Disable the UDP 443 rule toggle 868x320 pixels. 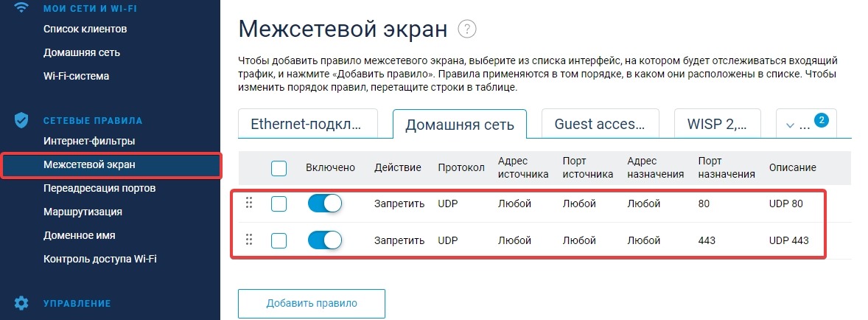coord(324,240)
